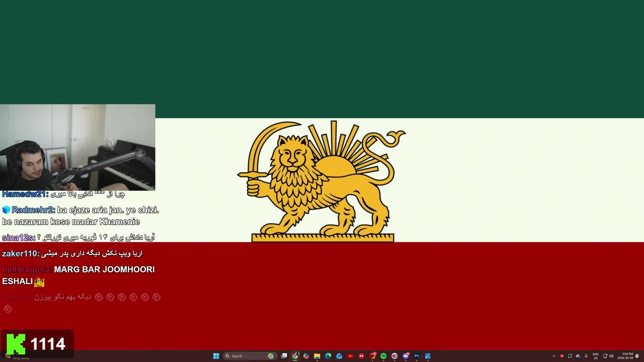
Task: Click the 1114 viewer count
Action: click(x=48, y=344)
